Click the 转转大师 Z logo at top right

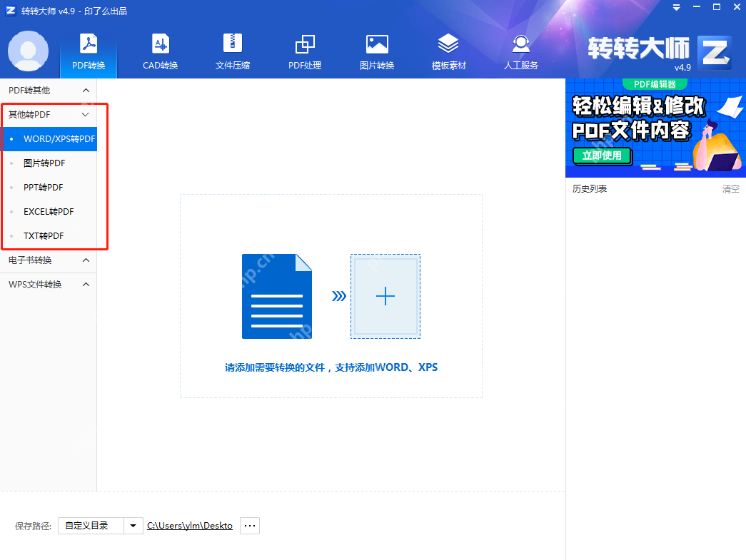point(714,52)
